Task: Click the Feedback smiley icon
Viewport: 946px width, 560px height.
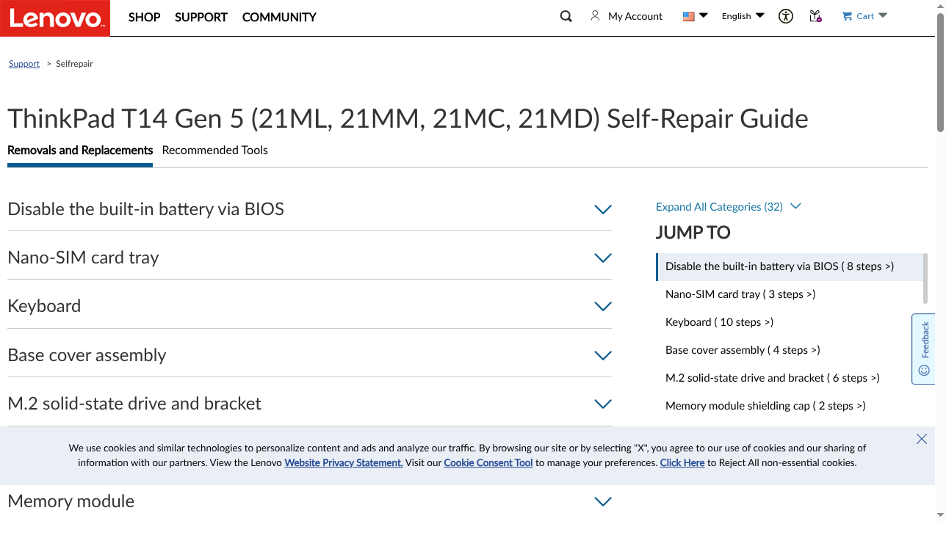Action: [924, 371]
